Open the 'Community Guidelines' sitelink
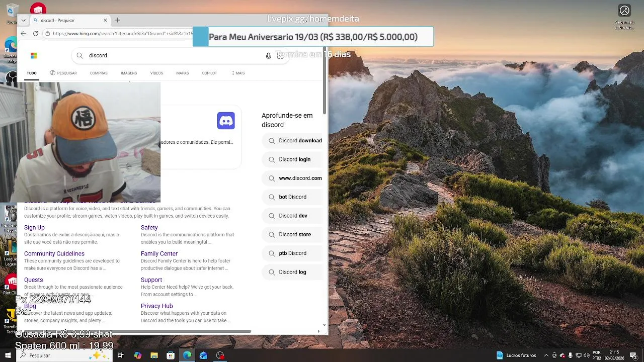The height and width of the screenshot is (362, 644). tap(54, 254)
